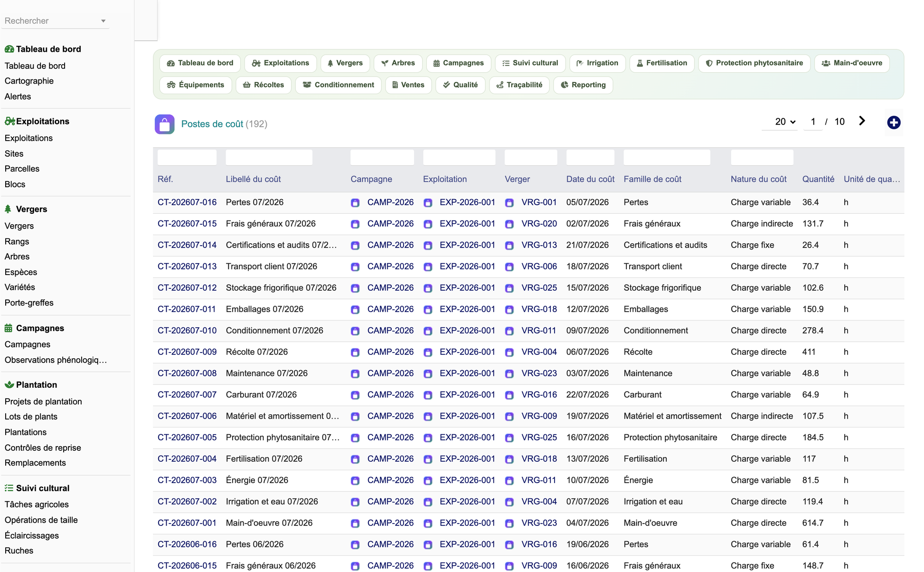Open the Rechercher dropdown in sidebar

pos(55,21)
